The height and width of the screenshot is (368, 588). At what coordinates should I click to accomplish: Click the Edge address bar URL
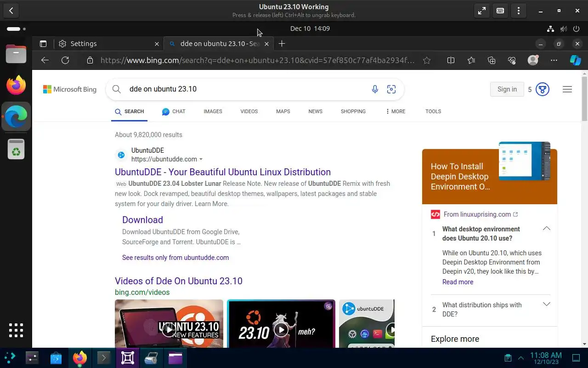point(257,60)
